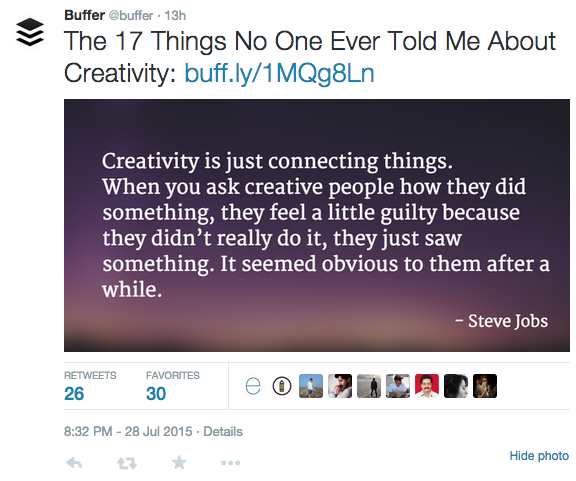Open the @buffer handle
Screen dimensions: 576x481
tap(131, 15)
